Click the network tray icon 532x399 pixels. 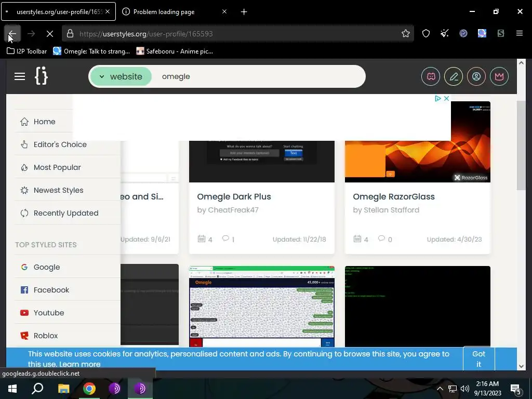(x=453, y=389)
